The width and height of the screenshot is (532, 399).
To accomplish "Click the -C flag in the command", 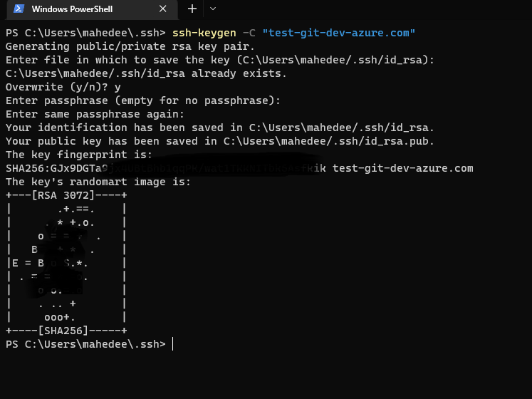I will point(249,33).
